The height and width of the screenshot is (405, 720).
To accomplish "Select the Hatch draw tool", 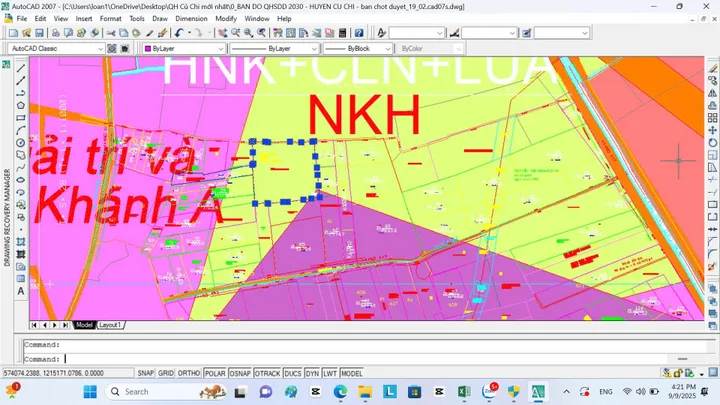I will pyautogui.click(x=21, y=242).
